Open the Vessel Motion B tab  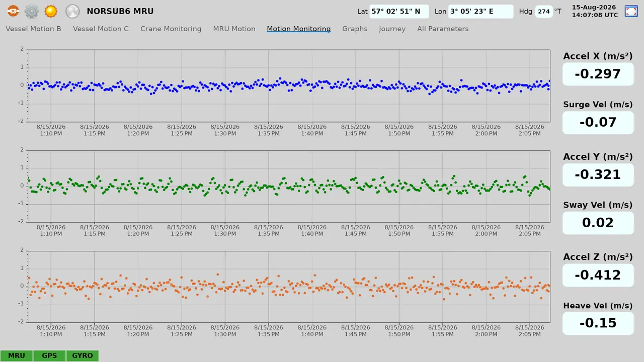pyautogui.click(x=33, y=29)
